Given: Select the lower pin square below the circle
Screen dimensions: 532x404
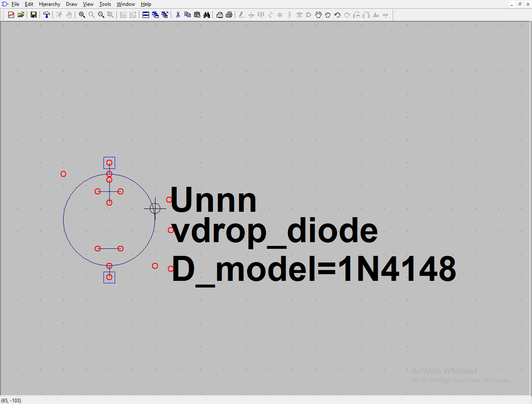Looking at the screenshot, I should (109, 278).
